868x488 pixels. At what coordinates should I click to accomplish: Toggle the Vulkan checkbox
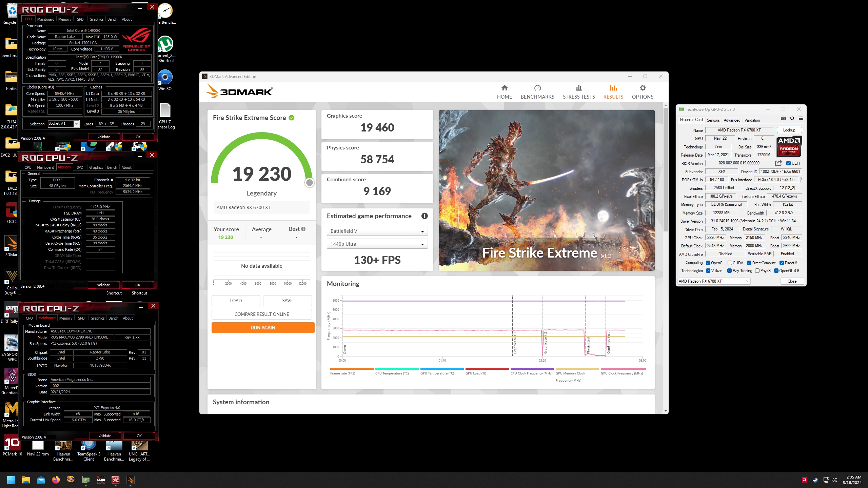708,270
